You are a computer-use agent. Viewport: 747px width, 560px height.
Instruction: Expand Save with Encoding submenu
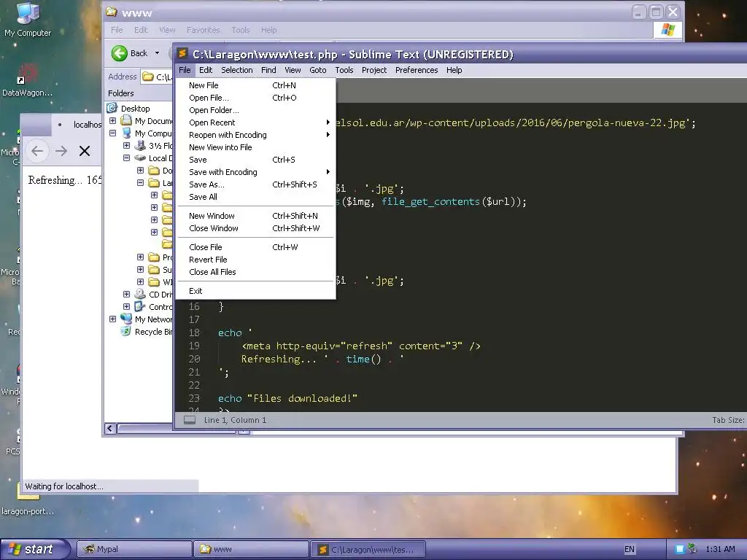pyautogui.click(x=255, y=172)
